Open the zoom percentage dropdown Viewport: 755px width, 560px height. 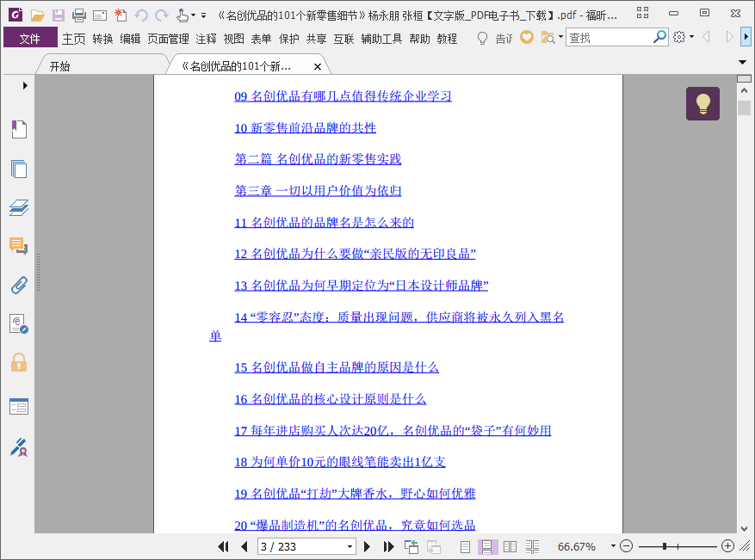[x=613, y=546]
